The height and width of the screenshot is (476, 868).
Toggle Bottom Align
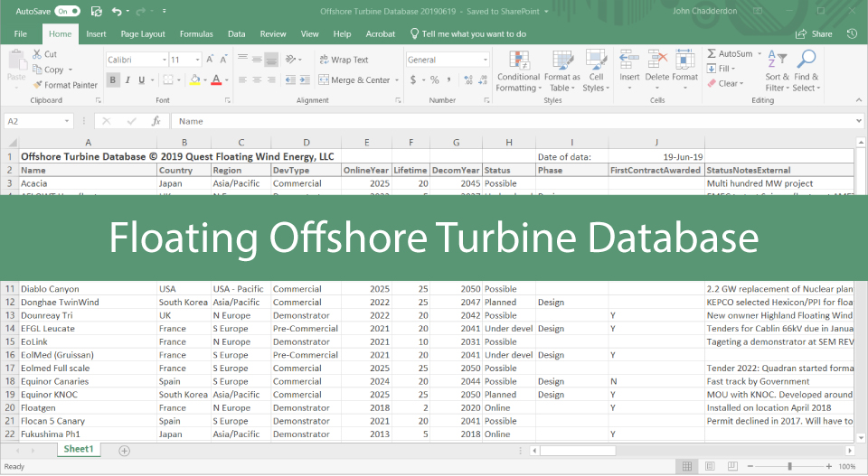pyautogui.click(x=271, y=59)
